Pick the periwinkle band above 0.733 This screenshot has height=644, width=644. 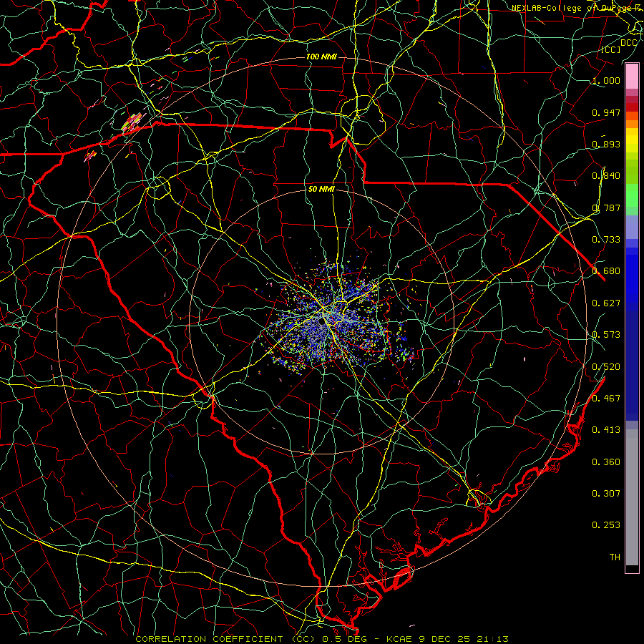point(632,227)
